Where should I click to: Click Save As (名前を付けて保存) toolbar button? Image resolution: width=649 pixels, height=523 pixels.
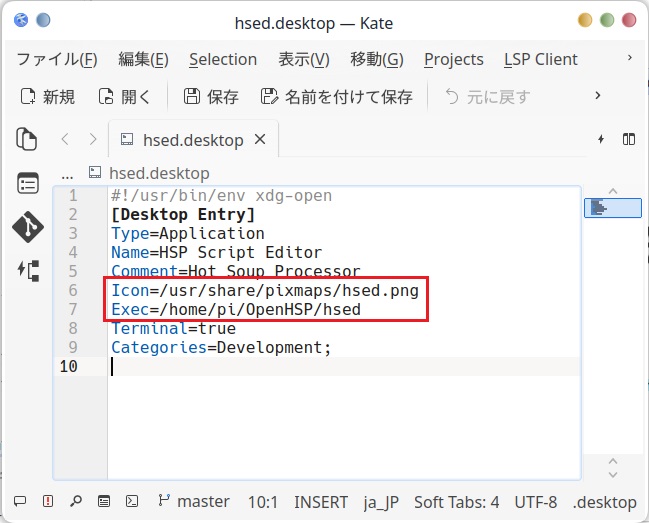[x=337, y=97]
